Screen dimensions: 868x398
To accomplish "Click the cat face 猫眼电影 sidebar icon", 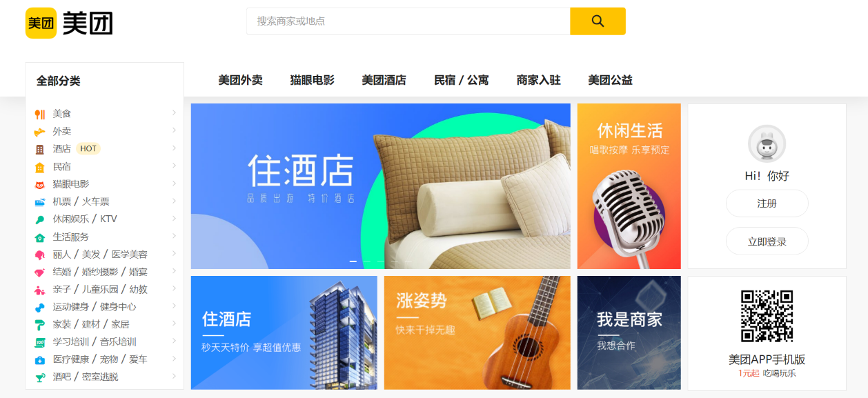I will click(x=39, y=184).
